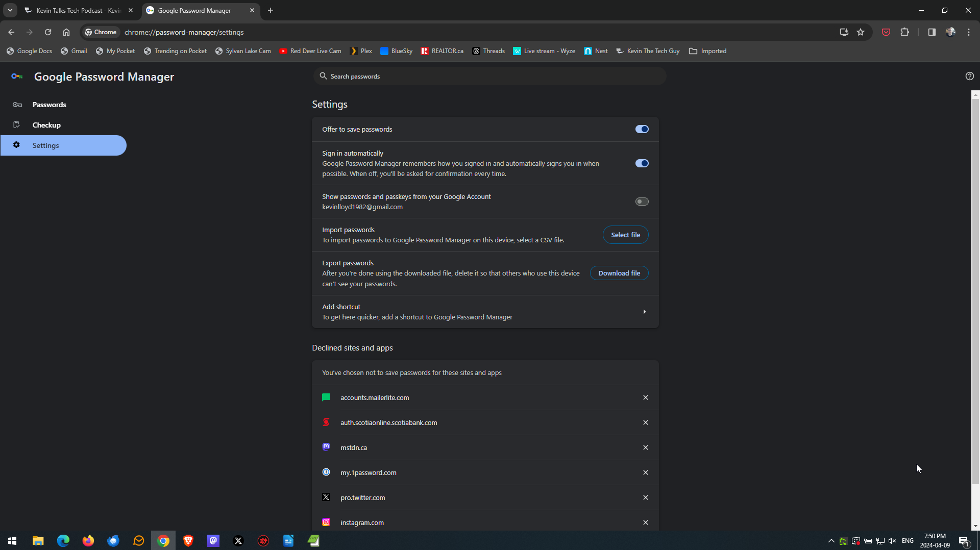Click the Pocket extension icon
Screen dimensions: 980x550
[x=886, y=32]
